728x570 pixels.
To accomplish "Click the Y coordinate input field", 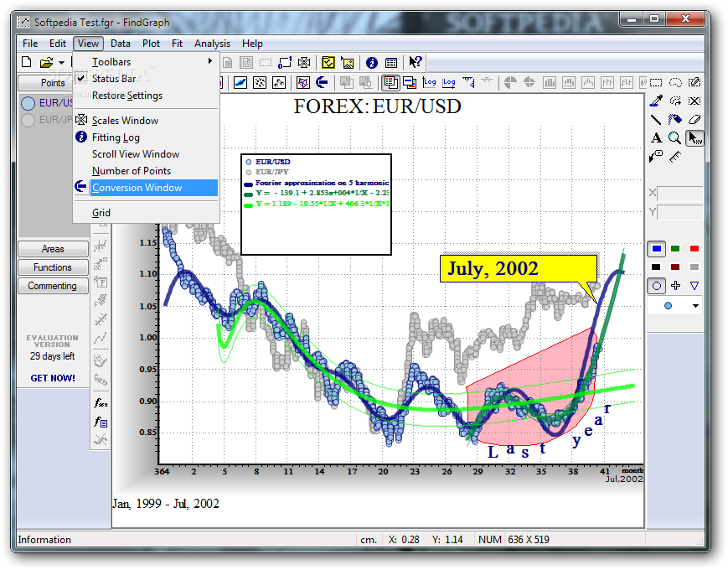I will point(680,212).
